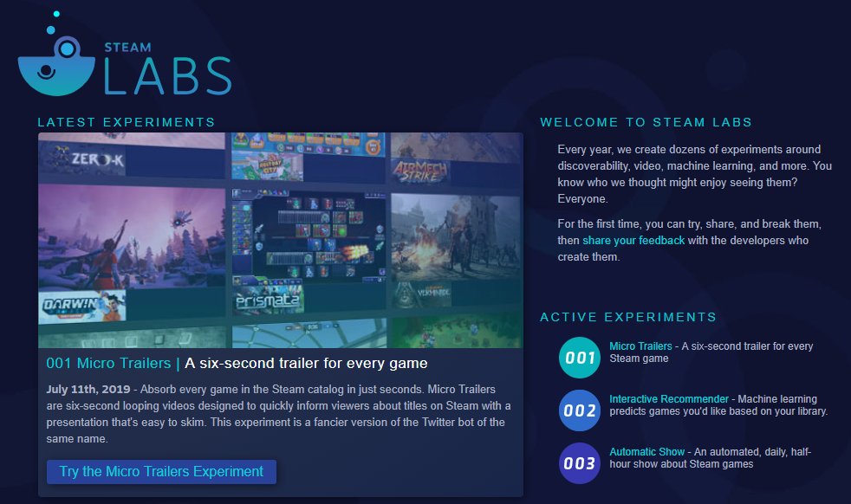The width and height of the screenshot is (851, 504).
Task: Open the Interactive Recommender link
Action: pyautogui.click(x=669, y=398)
